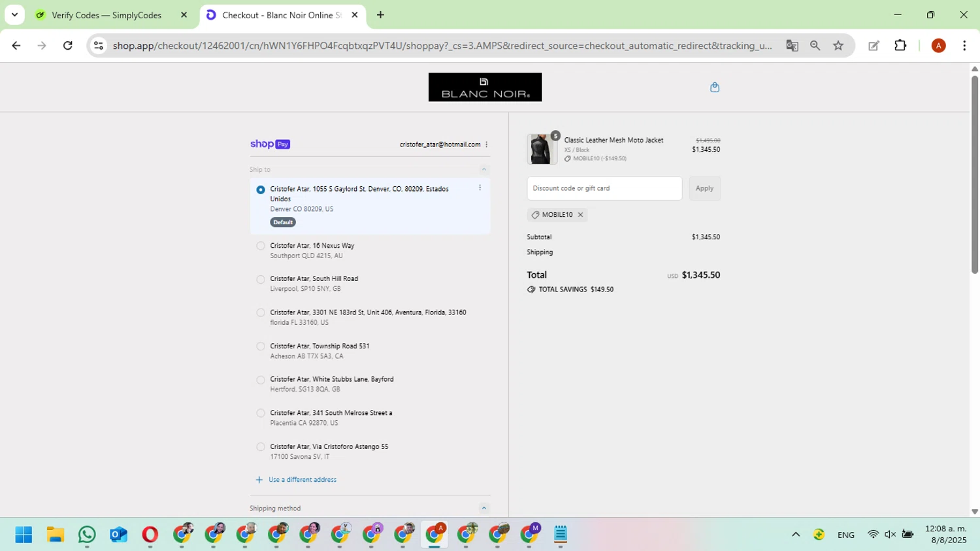Open WhatsApp from taskbar
Screen dimensions: 980x551
[87, 535]
